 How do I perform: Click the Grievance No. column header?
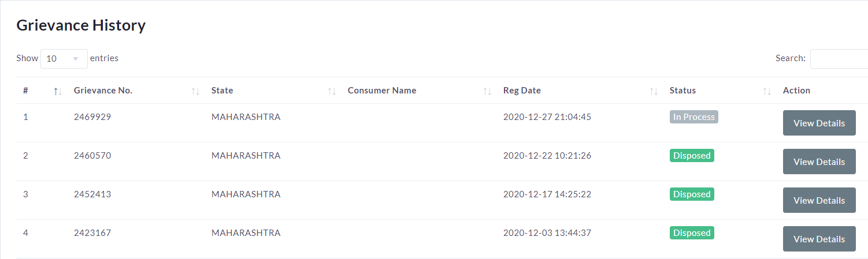103,91
